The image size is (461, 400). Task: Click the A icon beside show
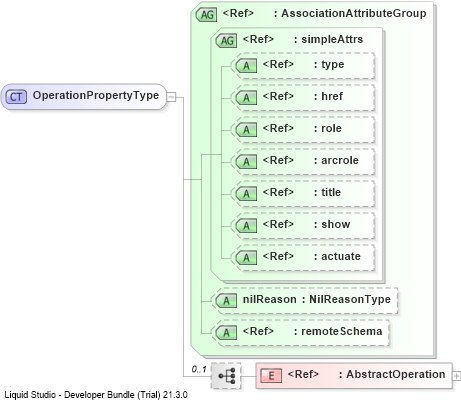coord(246,226)
